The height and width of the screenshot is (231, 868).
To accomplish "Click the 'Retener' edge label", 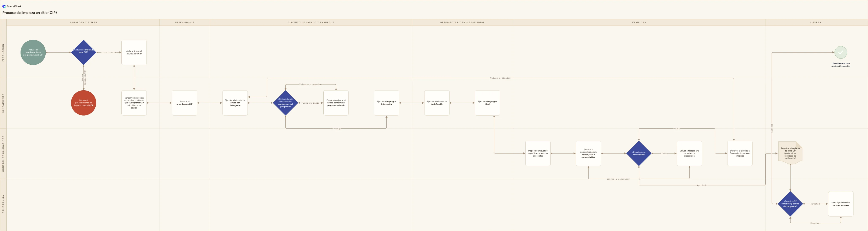I will pyautogui.click(x=815, y=204).
